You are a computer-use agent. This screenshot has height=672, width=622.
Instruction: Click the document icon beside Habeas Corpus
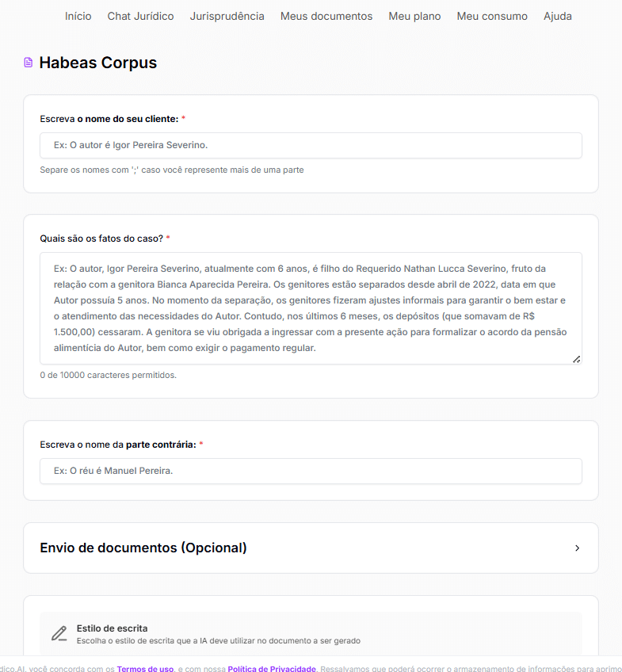point(29,63)
